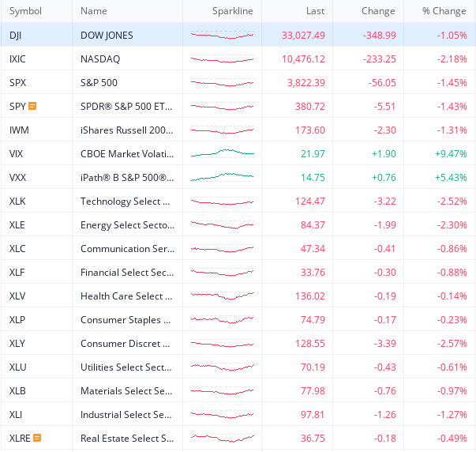Click the IWM symbol
476x452 pixels.
[x=19, y=130]
